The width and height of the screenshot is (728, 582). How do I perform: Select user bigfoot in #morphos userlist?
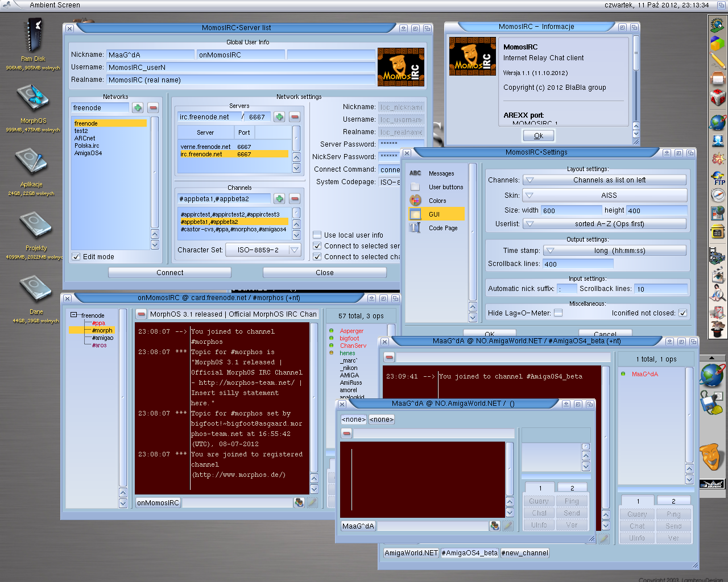tap(349, 338)
